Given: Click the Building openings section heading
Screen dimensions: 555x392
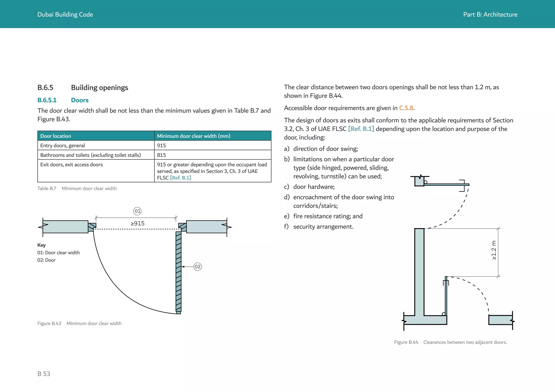Looking at the screenshot, I should click(99, 88).
